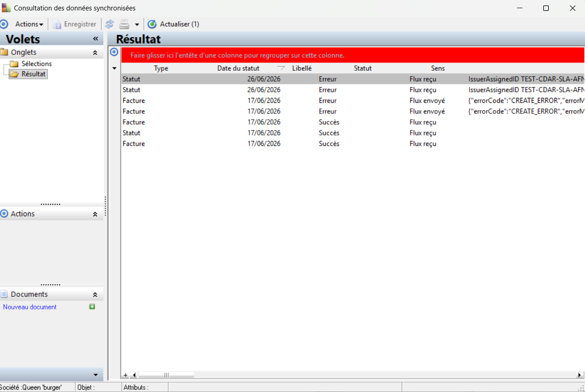This screenshot has height=392, width=585.
Task: Collapse the Documents section
Action: [x=95, y=295]
